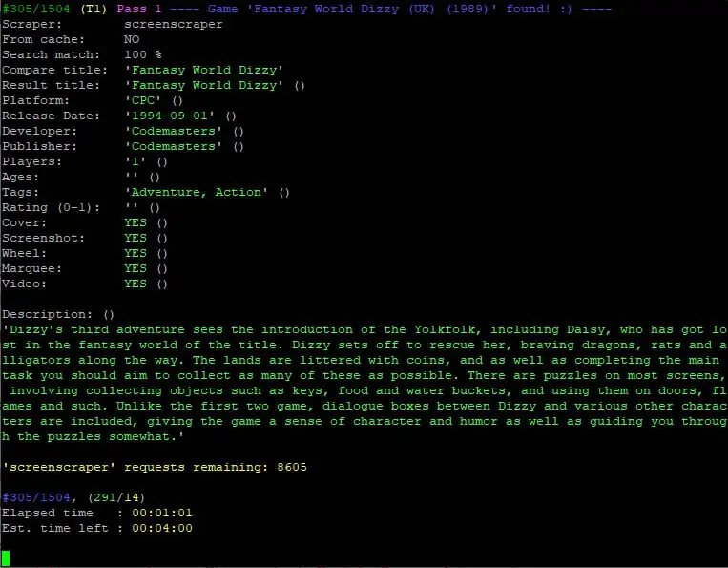Click the '#305/1504' progress counter at top
Image resolution: width=728 pixels, height=568 pixels.
click(35, 9)
